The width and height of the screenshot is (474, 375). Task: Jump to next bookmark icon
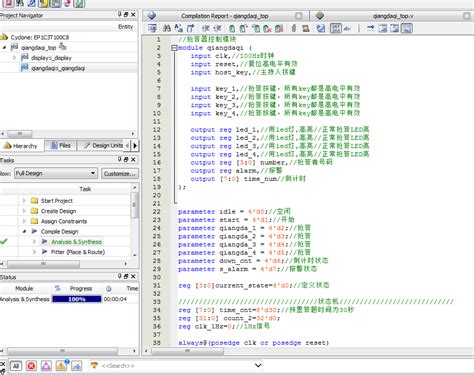tap(243, 28)
